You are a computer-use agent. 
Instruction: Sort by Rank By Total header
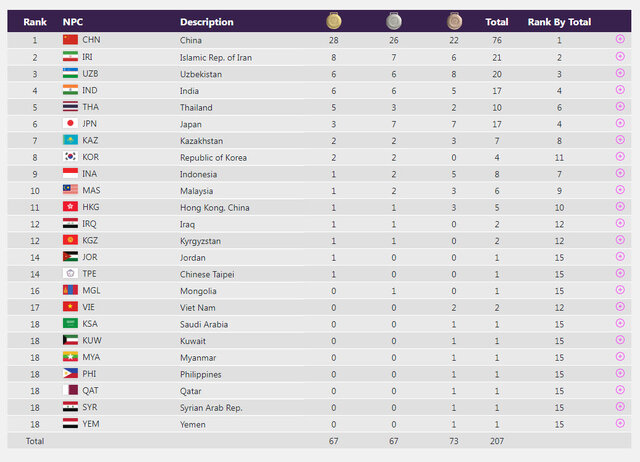(x=559, y=21)
